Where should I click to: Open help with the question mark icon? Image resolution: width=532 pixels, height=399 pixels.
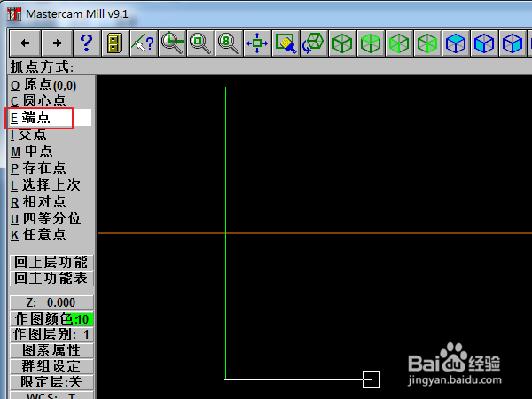click(87, 43)
